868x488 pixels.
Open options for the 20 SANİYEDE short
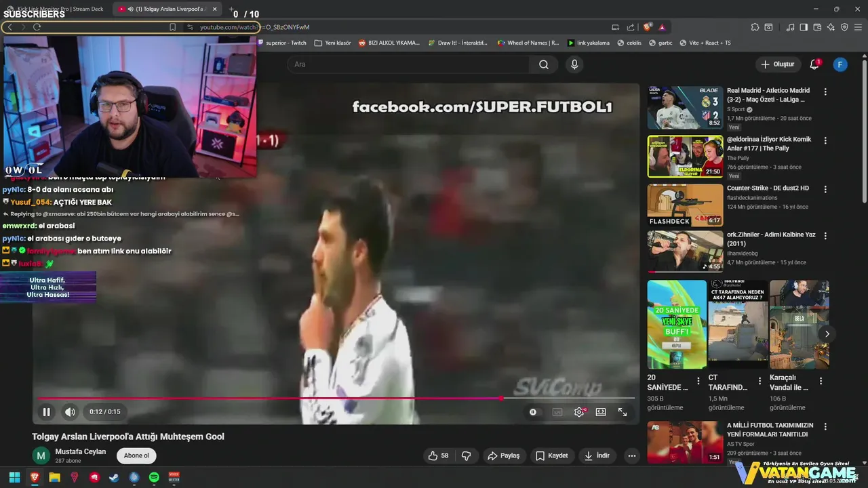(x=699, y=381)
